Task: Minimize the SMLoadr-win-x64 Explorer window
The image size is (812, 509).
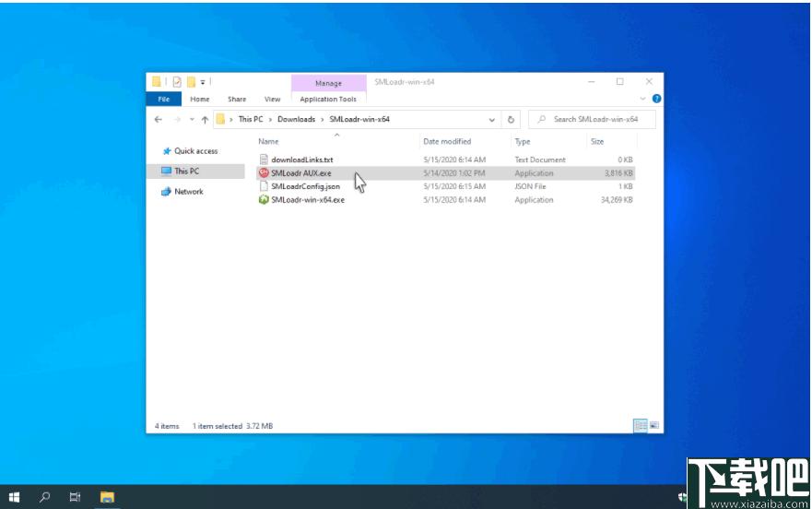Action: (592, 82)
